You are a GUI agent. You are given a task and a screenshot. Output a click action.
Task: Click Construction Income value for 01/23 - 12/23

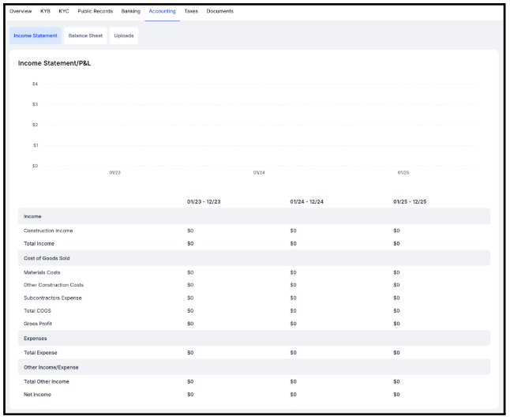click(x=190, y=231)
